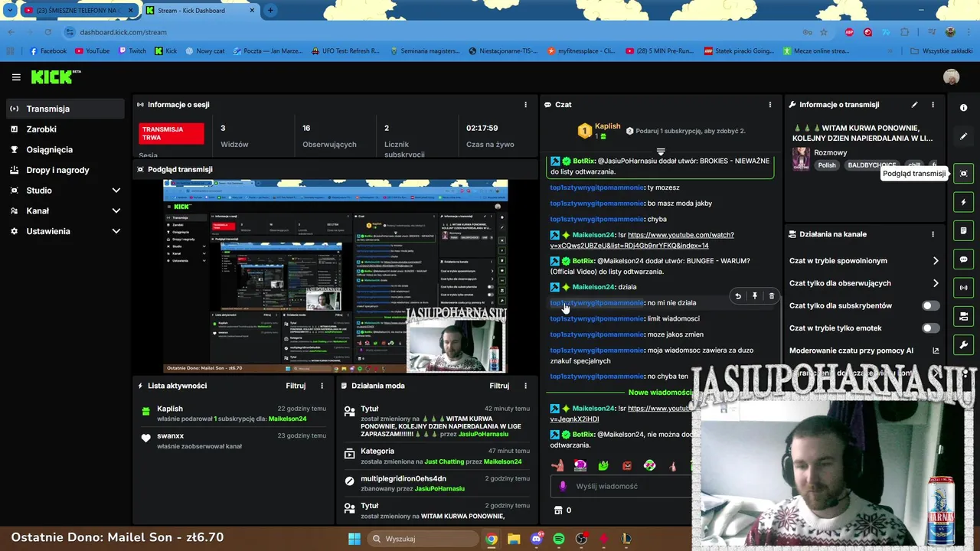Select Zarobki in the left sidebar
This screenshot has height=551, width=980.
click(x=65, y=129)
